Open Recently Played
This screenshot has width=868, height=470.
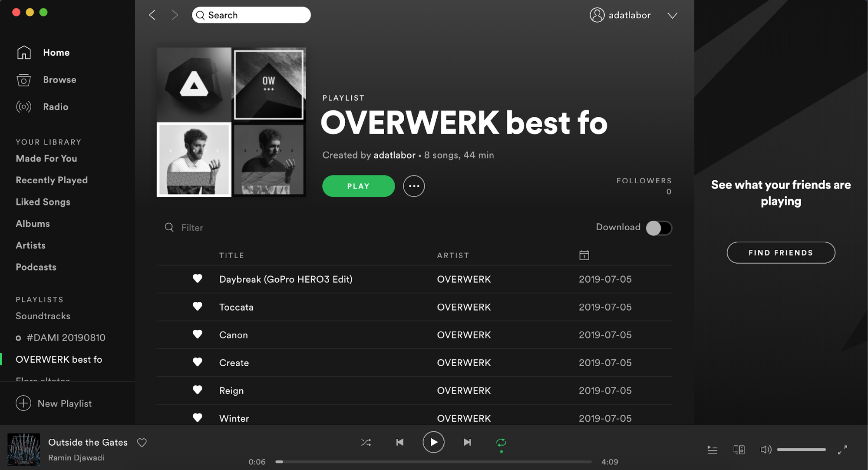coord(52,180)
